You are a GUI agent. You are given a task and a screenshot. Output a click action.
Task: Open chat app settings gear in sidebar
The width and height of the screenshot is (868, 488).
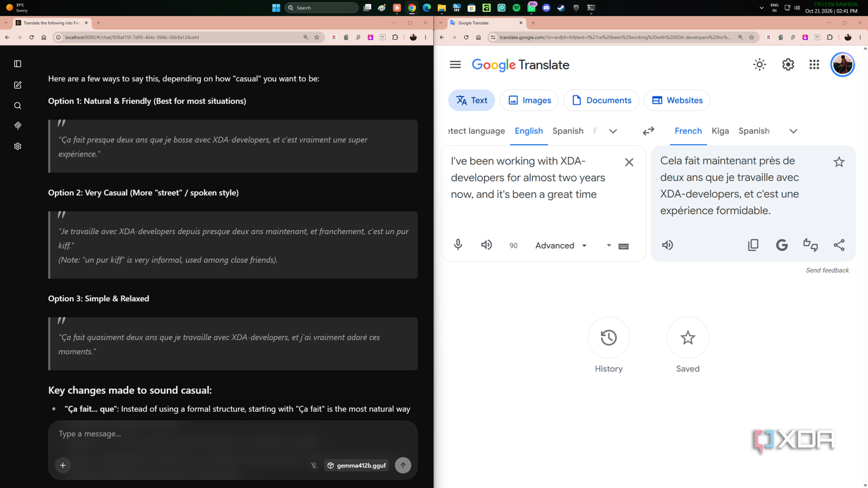click(x=17, y=146)
